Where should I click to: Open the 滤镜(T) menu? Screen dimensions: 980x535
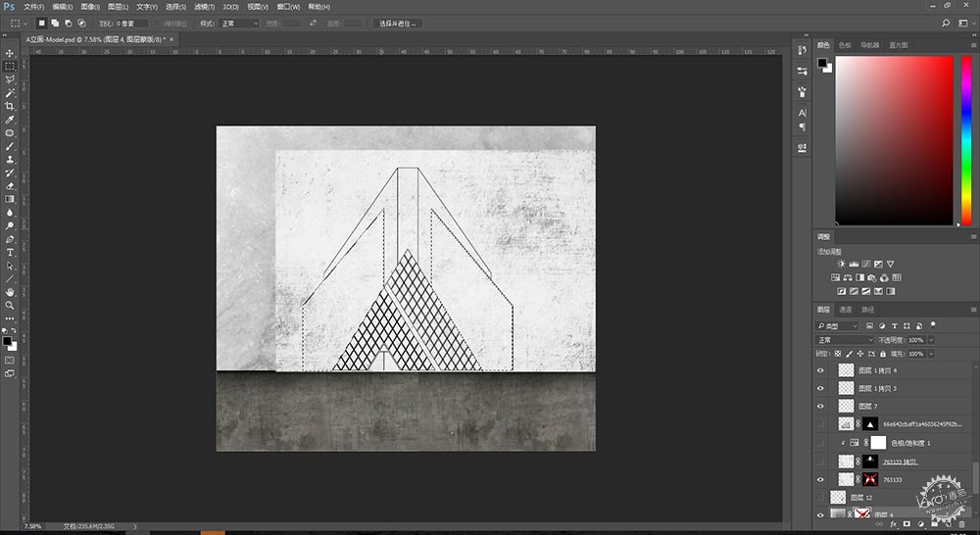[x=204, y=7]
